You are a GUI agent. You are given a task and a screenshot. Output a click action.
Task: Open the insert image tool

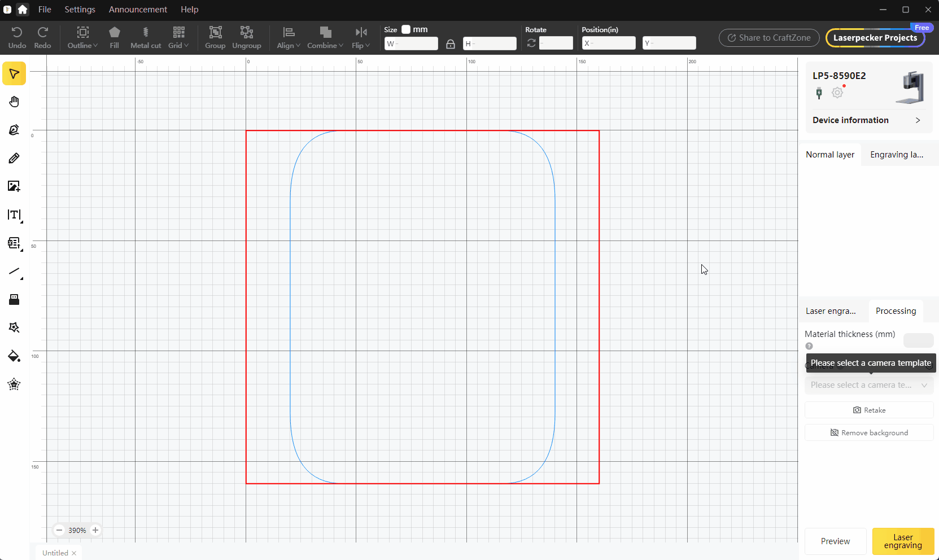tap(14, 186)
